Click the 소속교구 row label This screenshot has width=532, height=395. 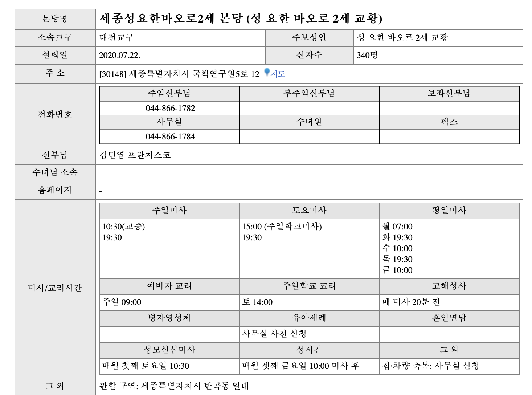(x=55, y=38)
